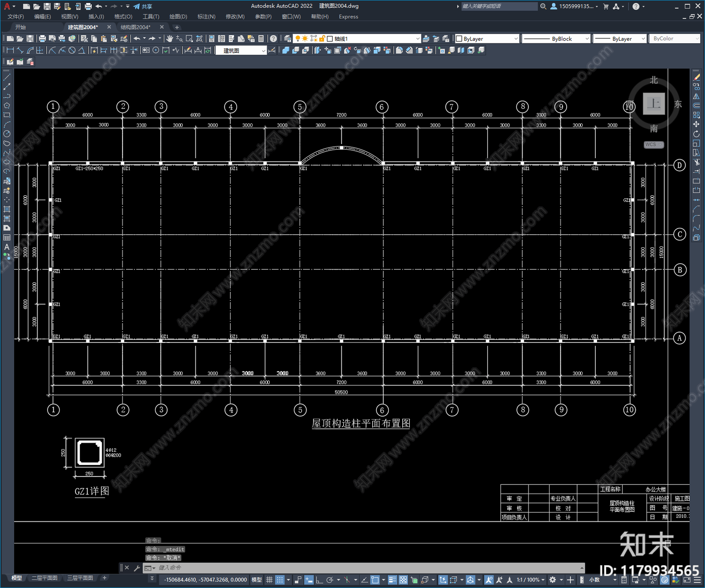Open the dimension style dropdown 建筑图
Screen dimensions: 705x588
coord(241,50)
